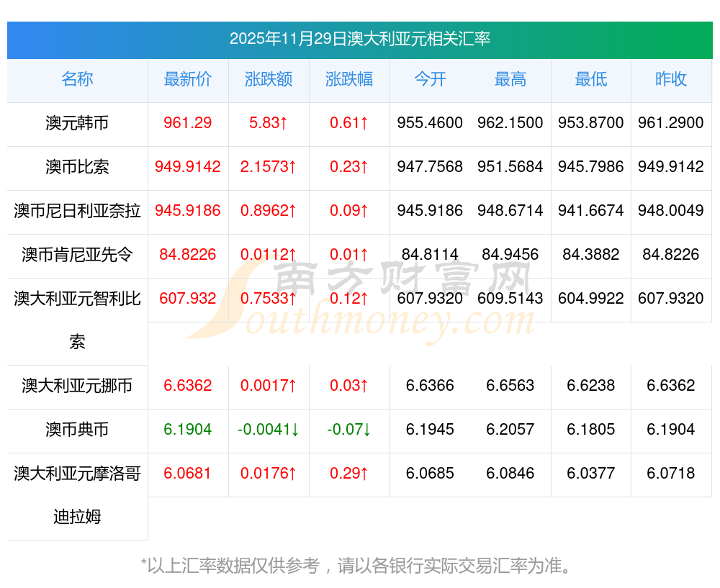This screenshot has height=588, width=720.
Task: Select the 最高 column header
Action: point(510,79)
